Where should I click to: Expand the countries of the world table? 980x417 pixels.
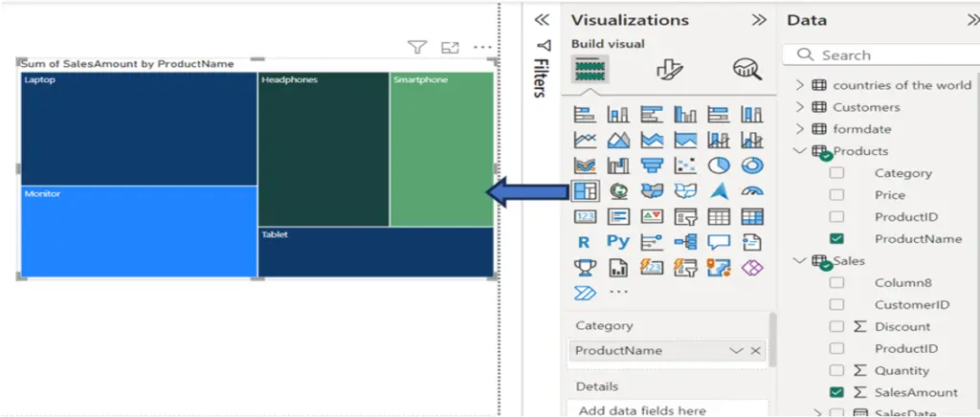(x=800, y=85)
